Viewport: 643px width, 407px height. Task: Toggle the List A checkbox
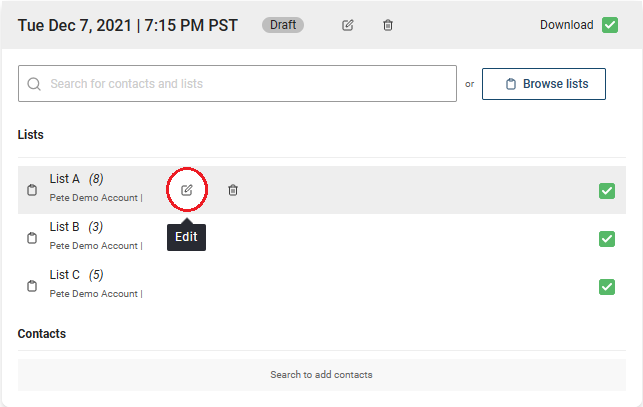(x=607, y=191)
